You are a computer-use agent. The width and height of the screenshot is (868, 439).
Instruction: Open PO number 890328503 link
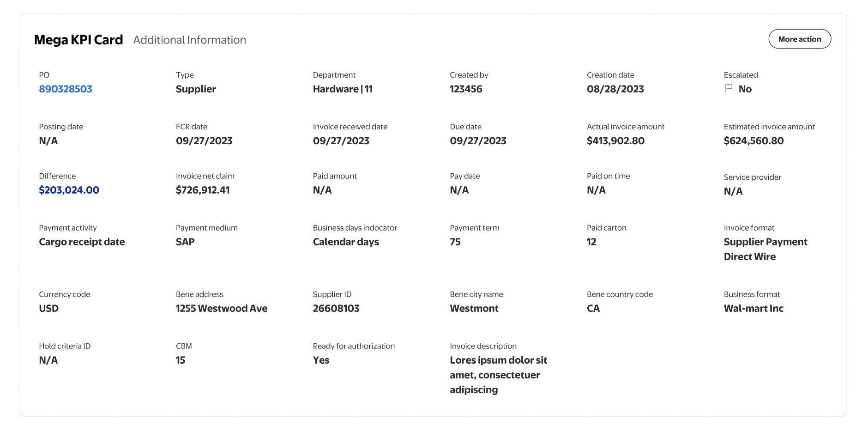click(66, 89)
